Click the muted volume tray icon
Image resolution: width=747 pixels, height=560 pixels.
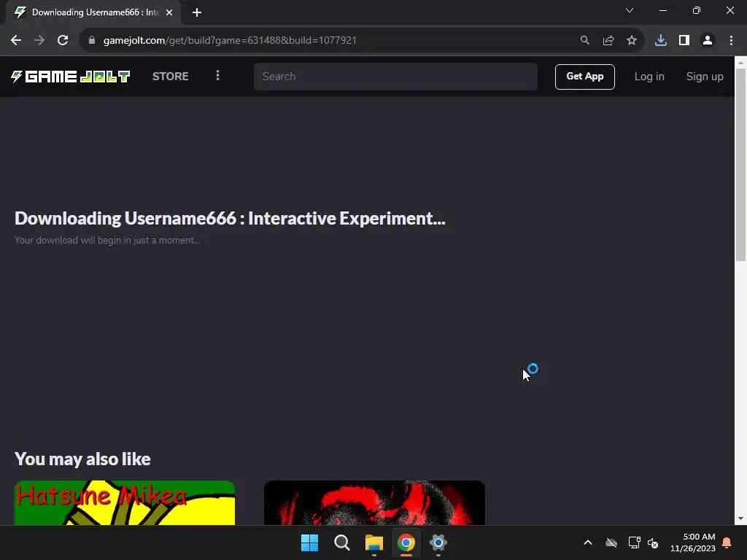(653, 542)
